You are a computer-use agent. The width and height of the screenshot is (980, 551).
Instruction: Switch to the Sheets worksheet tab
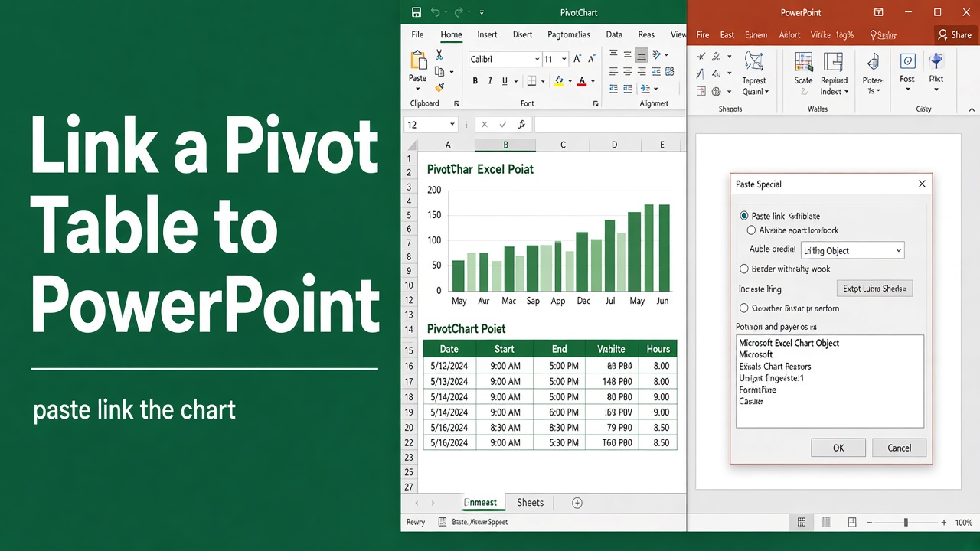click(x=530, y=503)
